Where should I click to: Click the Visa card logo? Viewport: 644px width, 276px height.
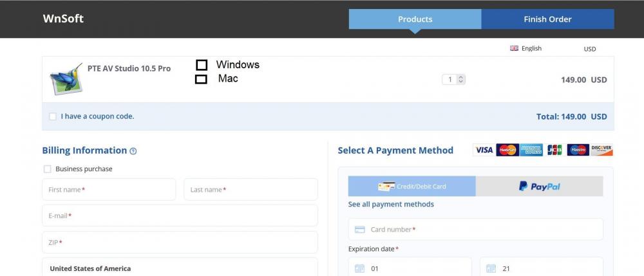pos(484,150)
